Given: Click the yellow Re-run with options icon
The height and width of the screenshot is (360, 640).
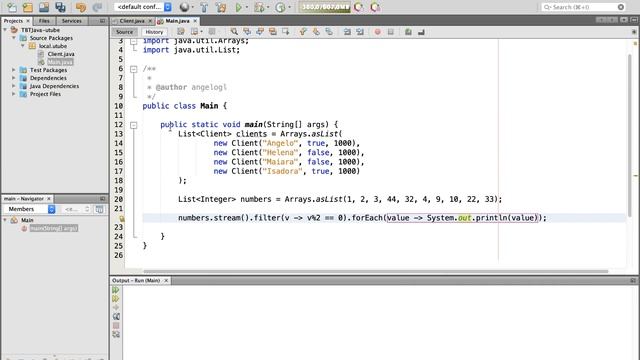Looking at the screenshot, I should 116,299.
